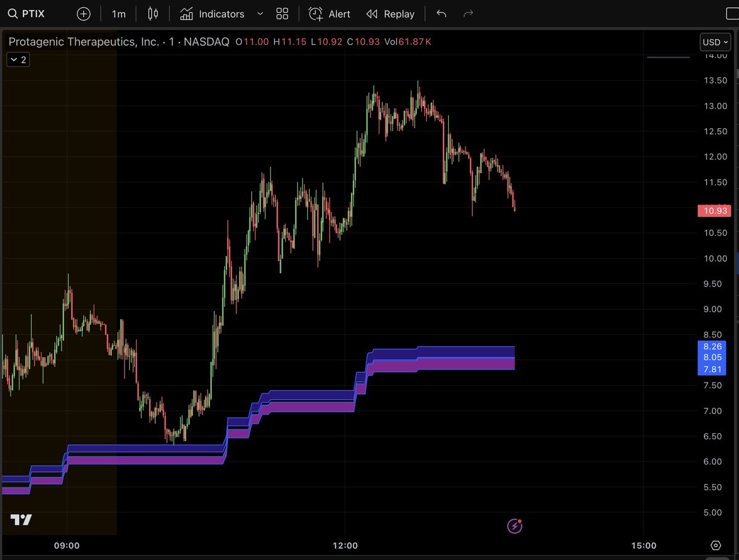Click the 12:00 time axis label
The width and height of the screenshot is (739, 560).
pos(345,546)
